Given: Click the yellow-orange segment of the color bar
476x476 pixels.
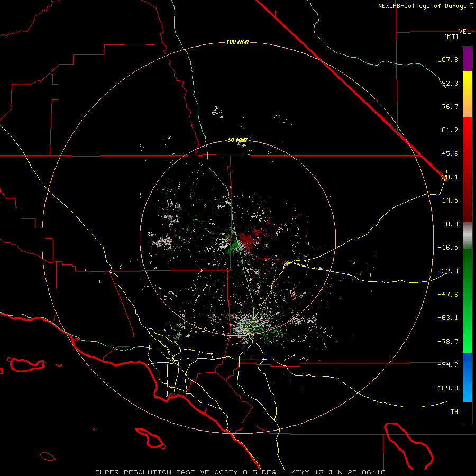Looking at the screenshot, I should [467, 94].
